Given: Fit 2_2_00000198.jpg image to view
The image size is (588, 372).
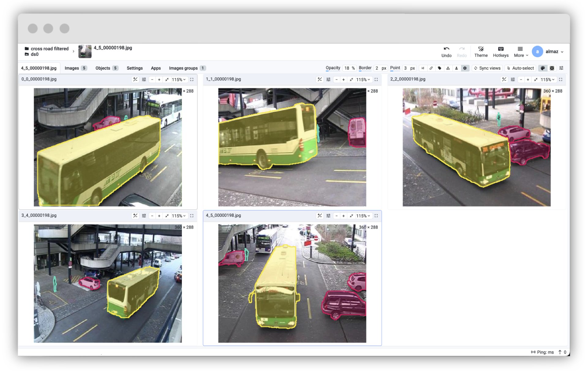Looking at the screenshot, I should [536, 79].
